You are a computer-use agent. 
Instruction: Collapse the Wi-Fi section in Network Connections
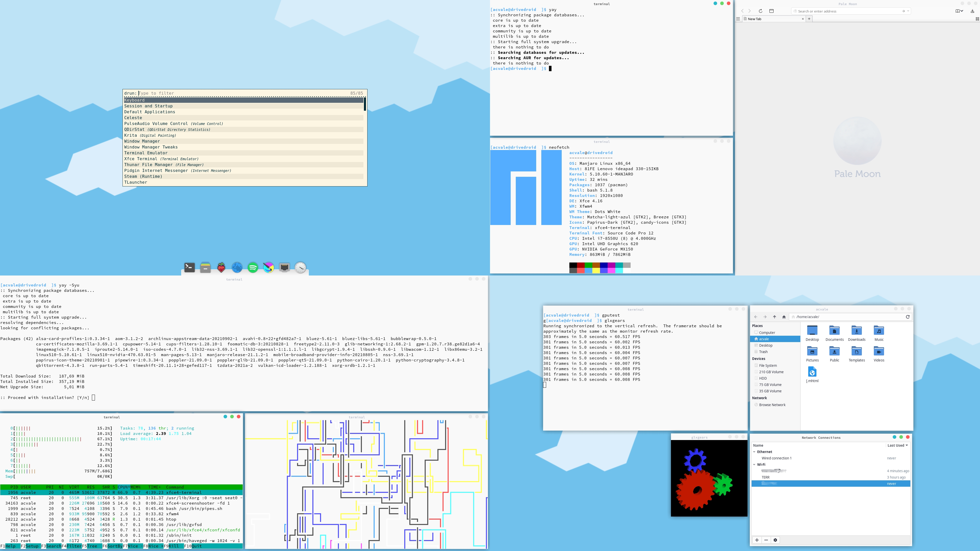click(x=754, y=465)
